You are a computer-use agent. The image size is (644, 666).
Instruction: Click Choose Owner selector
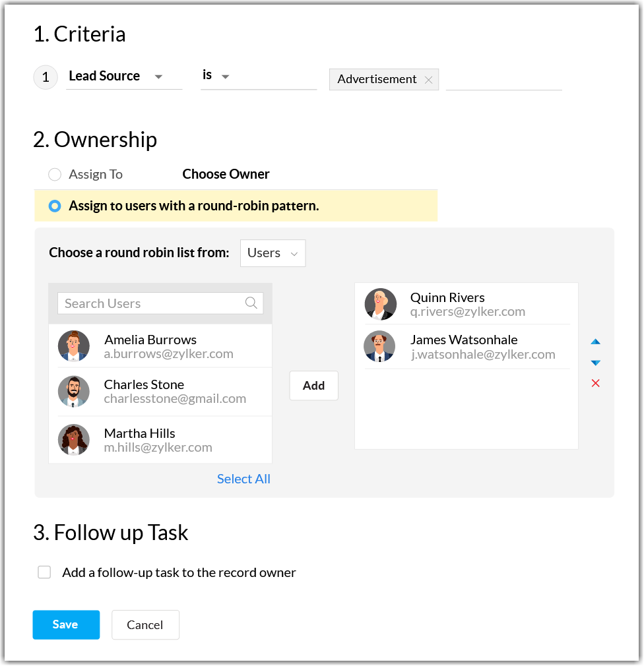click(226, 174)
